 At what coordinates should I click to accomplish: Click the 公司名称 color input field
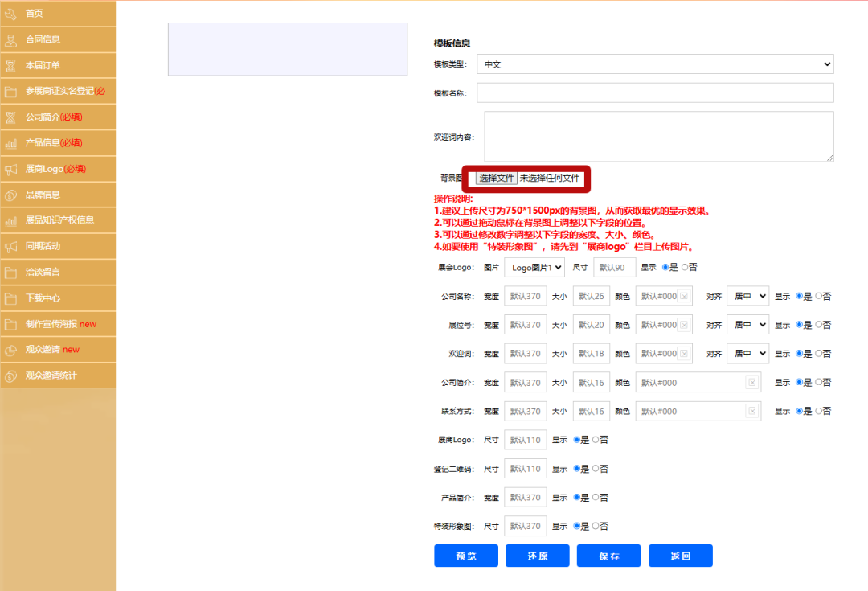coord(664,297)
